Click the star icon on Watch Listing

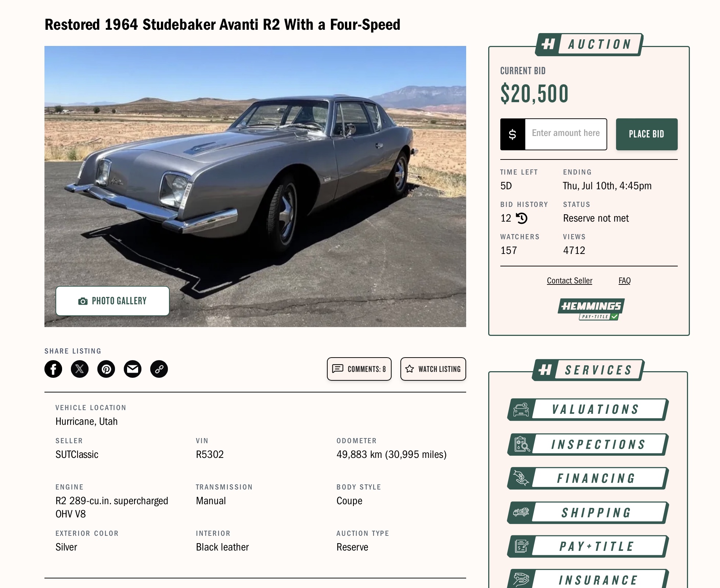pos(410,369)
